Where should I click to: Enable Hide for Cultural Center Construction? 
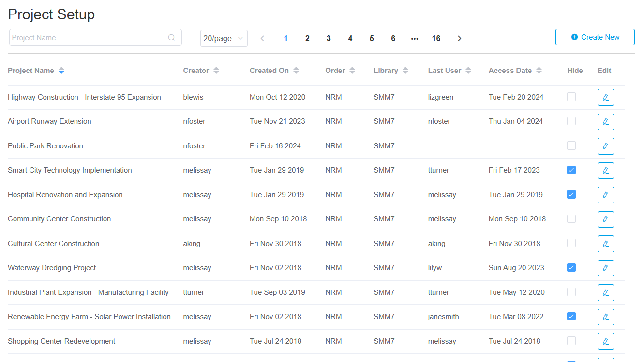pyautogui.click(x=571, y=243)
